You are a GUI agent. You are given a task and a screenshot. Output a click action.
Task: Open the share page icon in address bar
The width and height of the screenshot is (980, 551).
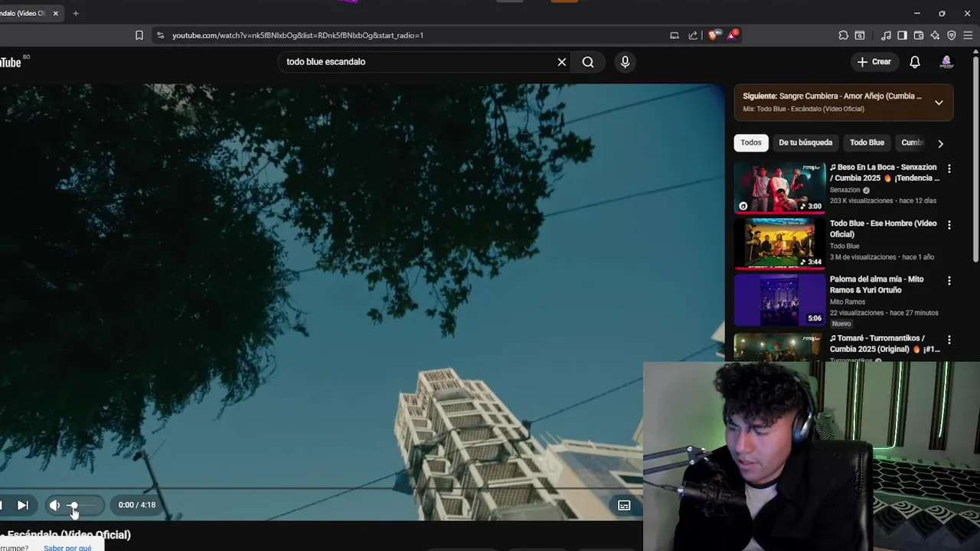point(693,35)
